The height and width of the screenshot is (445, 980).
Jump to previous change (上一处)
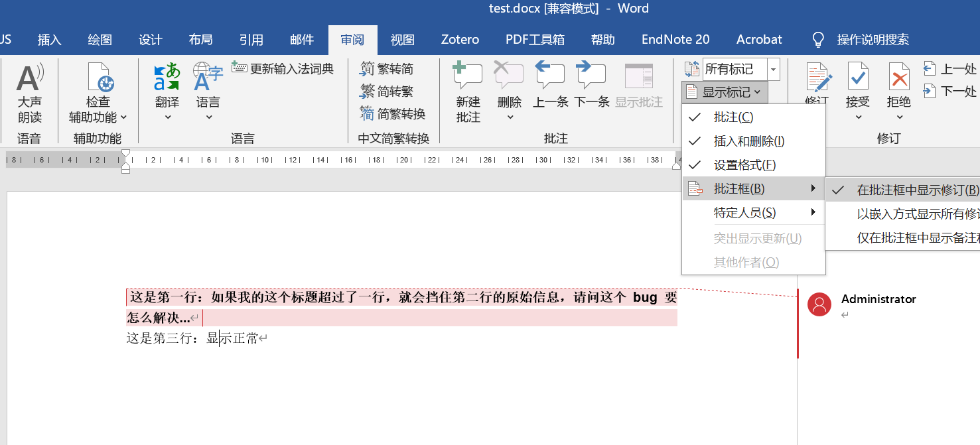point(949,69)
